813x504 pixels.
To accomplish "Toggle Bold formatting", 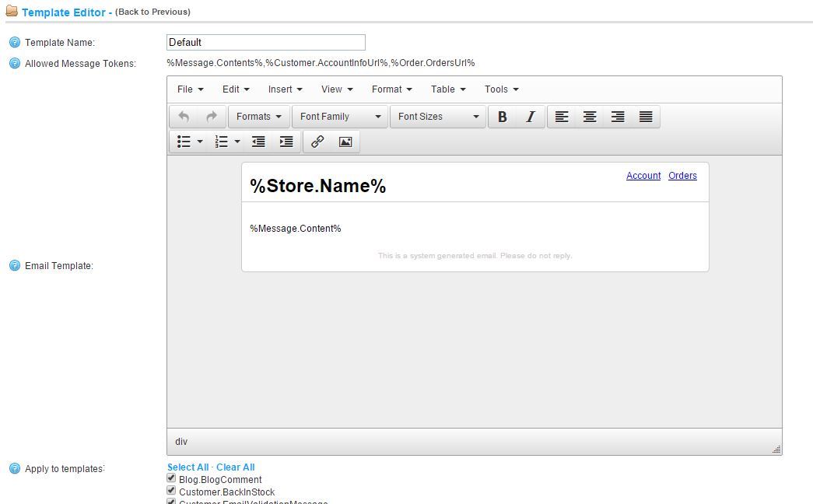I will [x=503, y=117].
